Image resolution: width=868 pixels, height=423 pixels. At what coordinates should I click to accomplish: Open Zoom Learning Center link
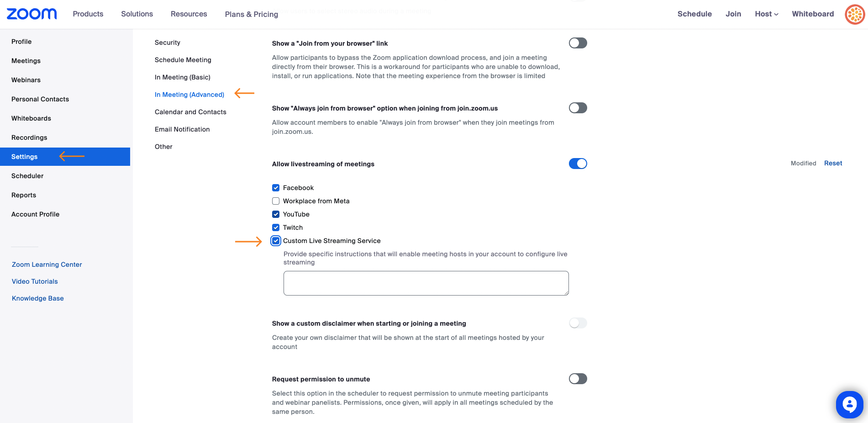tap(47, 264)
